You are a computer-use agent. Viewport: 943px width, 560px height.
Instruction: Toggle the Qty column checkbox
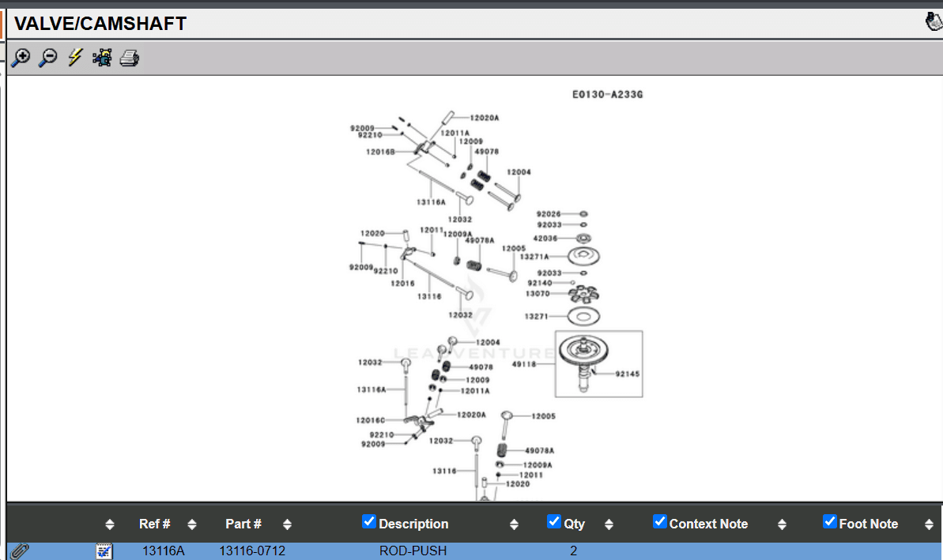pyautogui.click(x=554, y=521)
